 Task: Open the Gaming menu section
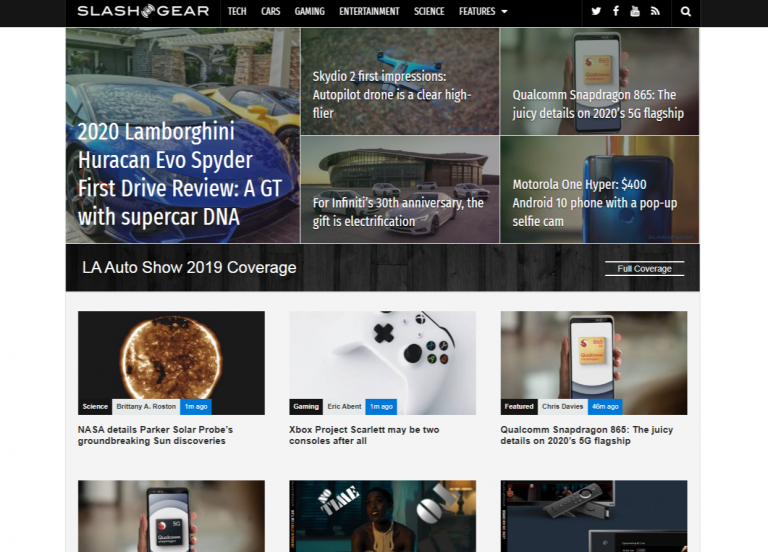(310, 11)
